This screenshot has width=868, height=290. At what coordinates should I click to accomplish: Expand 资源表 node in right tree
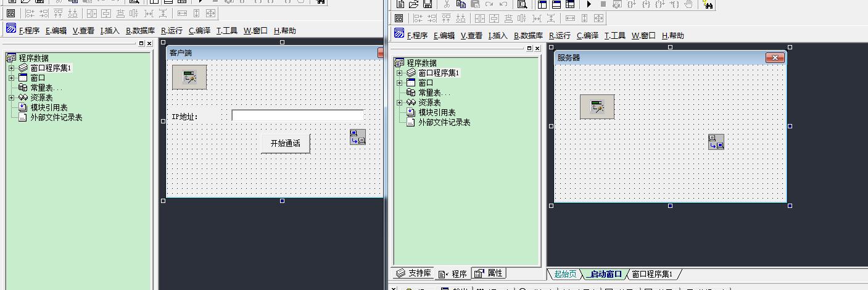(399, 102)
